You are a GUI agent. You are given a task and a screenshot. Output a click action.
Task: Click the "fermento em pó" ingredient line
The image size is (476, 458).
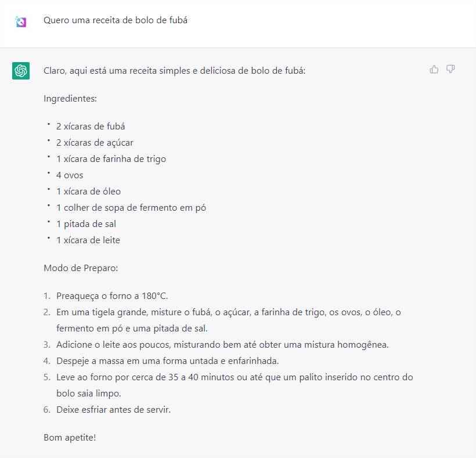pos(131,208)
